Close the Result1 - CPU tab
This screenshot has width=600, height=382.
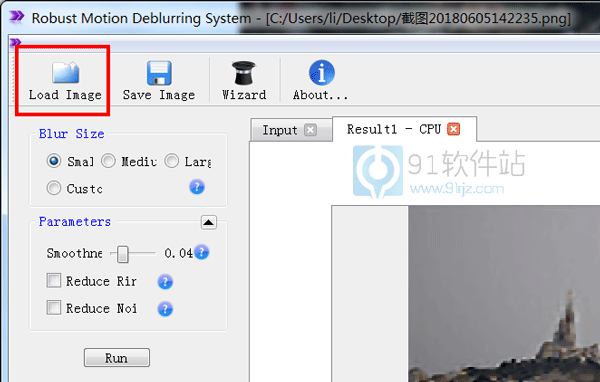point(454,129)
